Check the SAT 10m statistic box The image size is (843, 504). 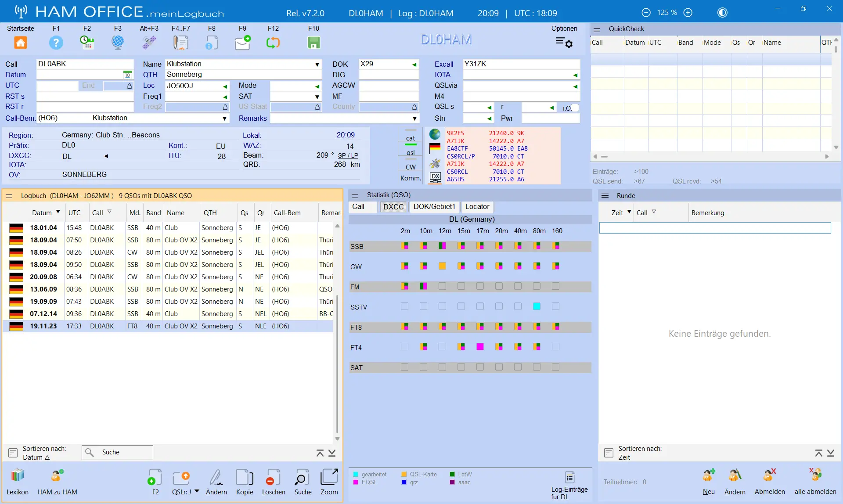(x=423, y=367)
